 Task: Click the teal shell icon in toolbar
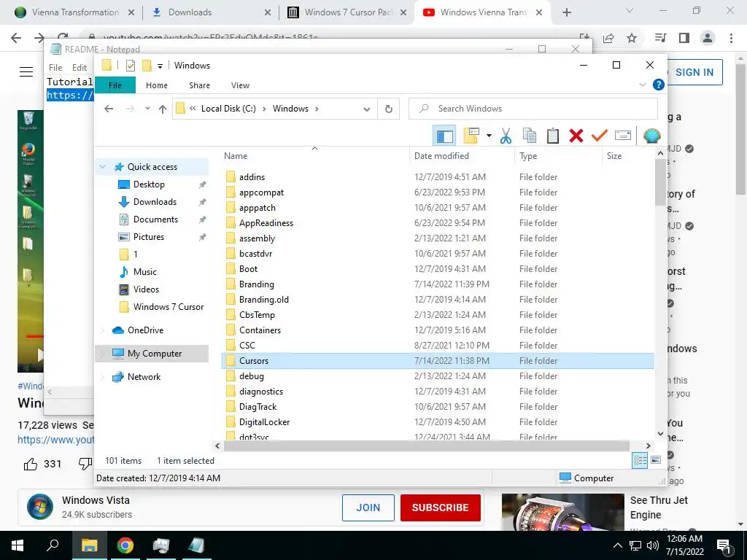click(651, 136)
